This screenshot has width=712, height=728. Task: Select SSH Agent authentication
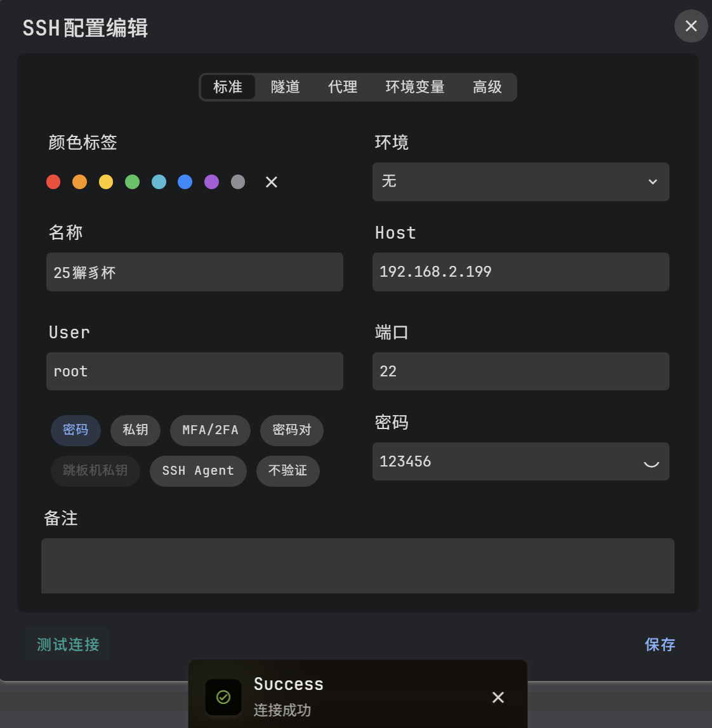point(198,471)
